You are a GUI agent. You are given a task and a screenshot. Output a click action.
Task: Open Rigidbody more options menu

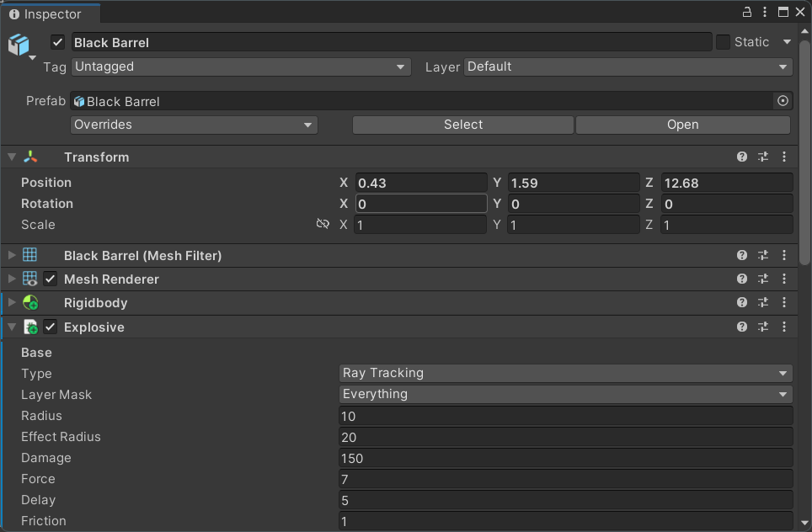(x=784, y=302)
